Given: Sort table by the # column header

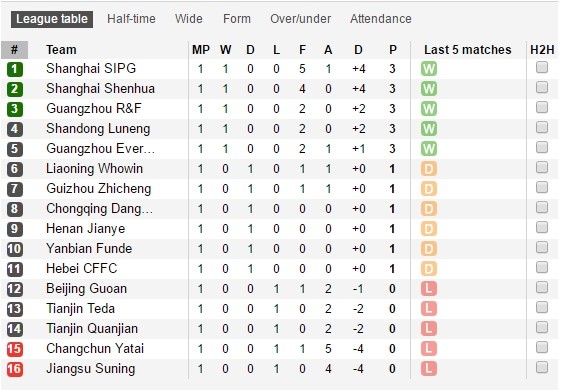Looking at the screenshot, I should pyautogui.click(x=14, y=50).
